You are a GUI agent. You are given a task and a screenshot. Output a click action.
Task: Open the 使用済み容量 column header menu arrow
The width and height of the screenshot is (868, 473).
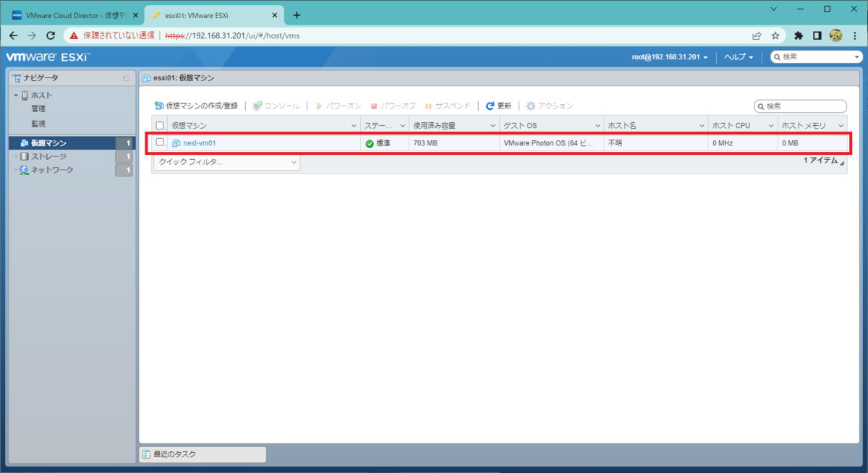(x=493, y=126)
